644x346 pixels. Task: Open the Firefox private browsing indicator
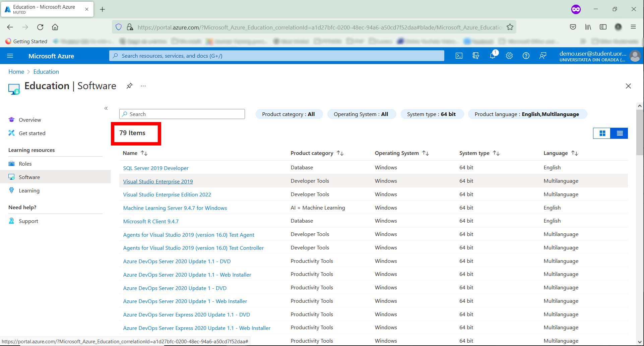point(576,9)
